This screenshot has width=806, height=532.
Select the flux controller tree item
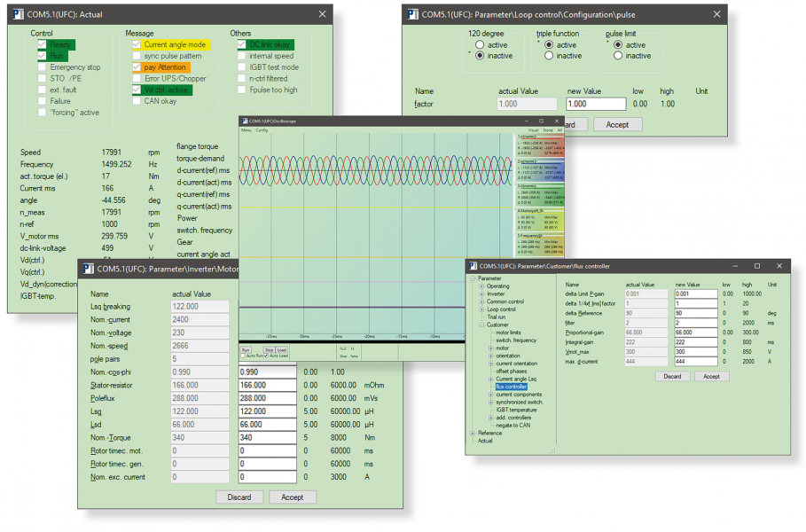click(x=511, y=387)
